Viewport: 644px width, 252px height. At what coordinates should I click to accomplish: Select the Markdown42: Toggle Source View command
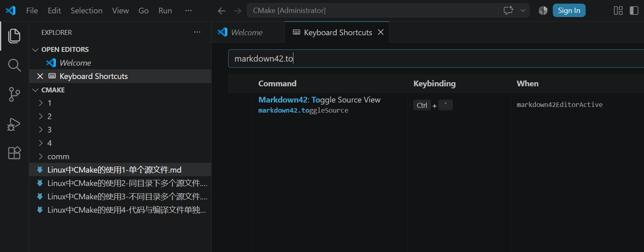[319, 100]
